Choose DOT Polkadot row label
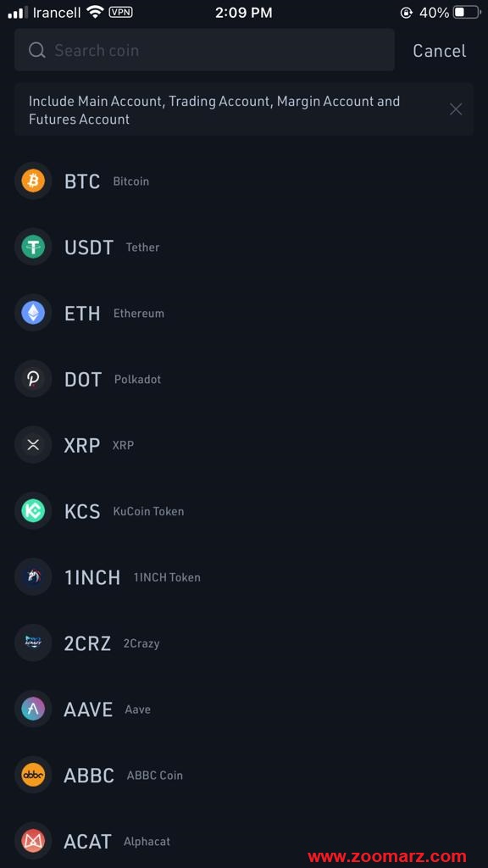Image resolution: width=488 pixels, height=868 pixels. click(113, 379)
